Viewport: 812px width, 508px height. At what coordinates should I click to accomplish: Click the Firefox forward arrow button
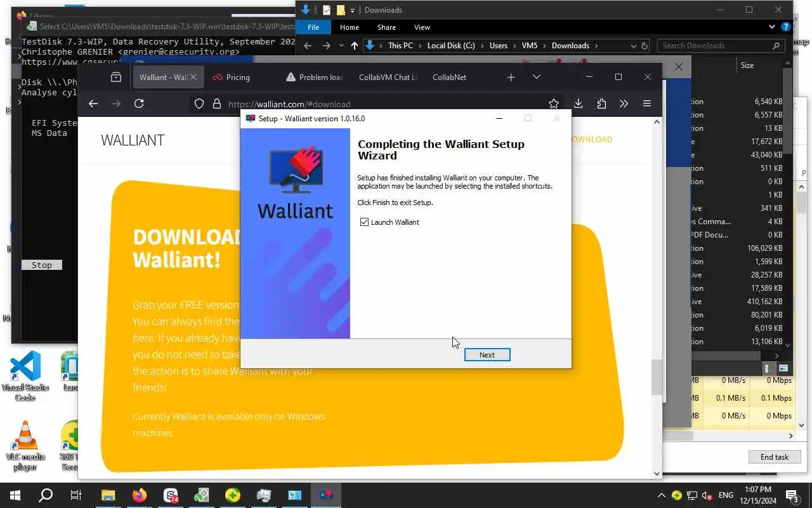[x=116, y=104]
